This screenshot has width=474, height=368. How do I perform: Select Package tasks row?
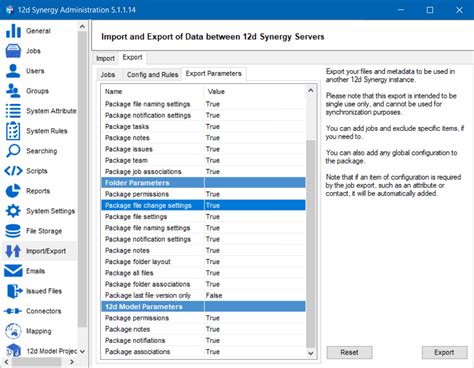(203, 127)
